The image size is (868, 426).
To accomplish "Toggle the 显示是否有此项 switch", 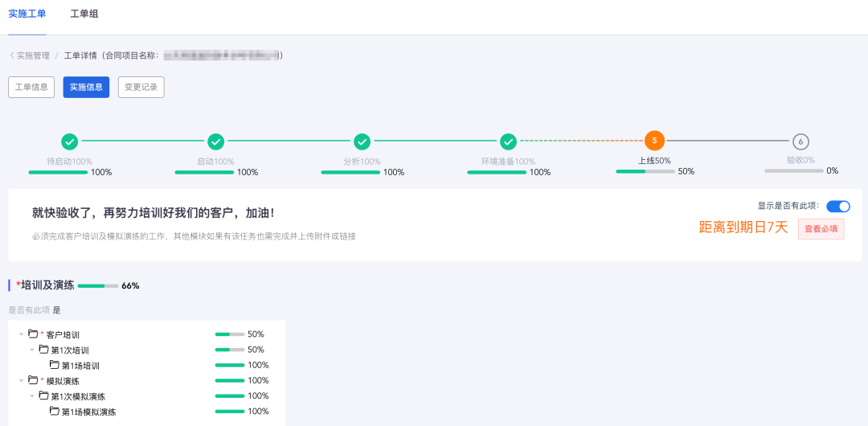I will 838,206.
